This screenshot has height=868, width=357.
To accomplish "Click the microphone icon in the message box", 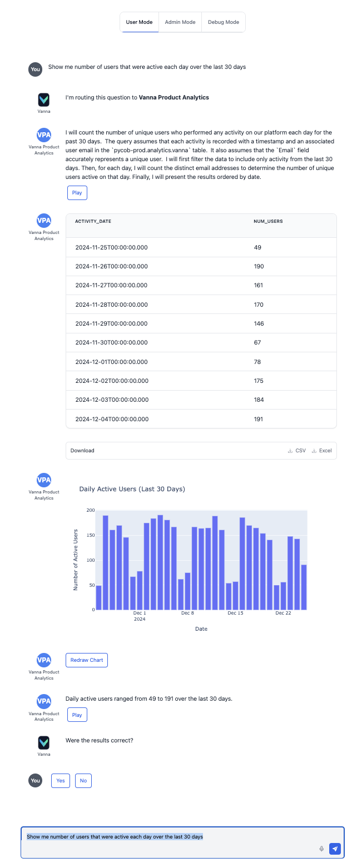I will click(321, 849).
